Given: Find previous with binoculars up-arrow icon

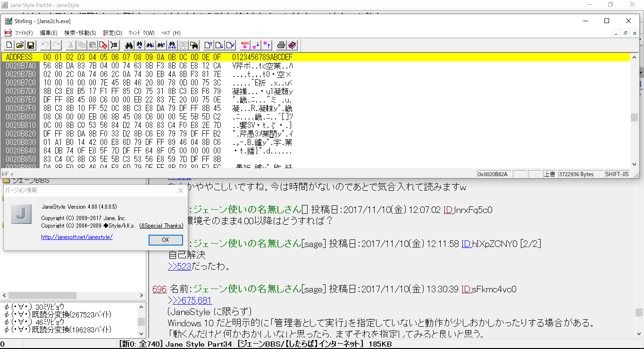Looking at the screenshot, I should tap(161, 45).
